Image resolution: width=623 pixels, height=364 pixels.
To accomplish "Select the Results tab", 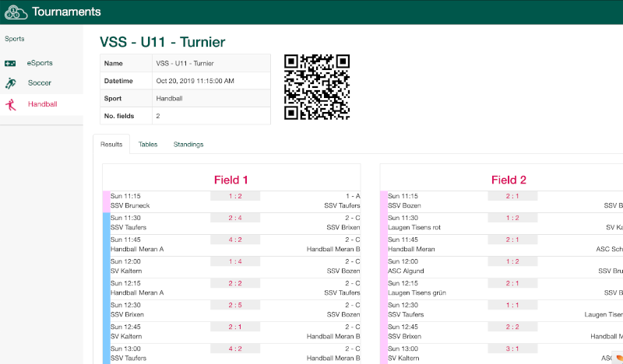I will tap(111, 145).
